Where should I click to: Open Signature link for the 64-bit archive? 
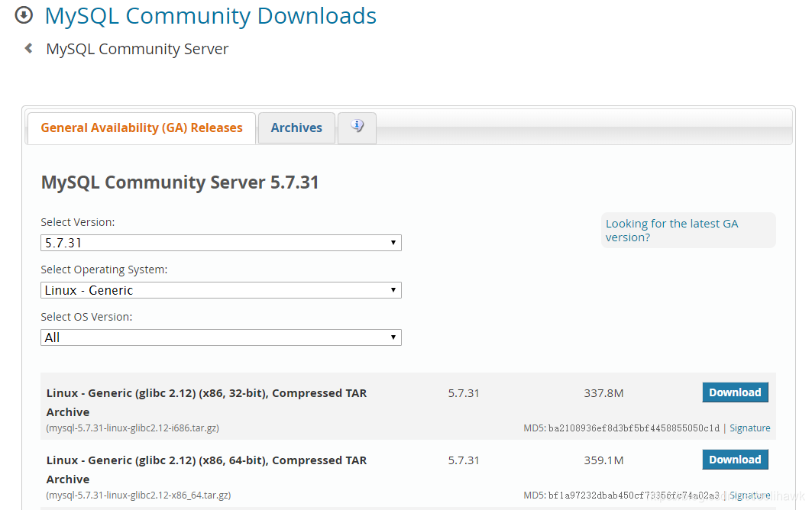click(750, 495)
